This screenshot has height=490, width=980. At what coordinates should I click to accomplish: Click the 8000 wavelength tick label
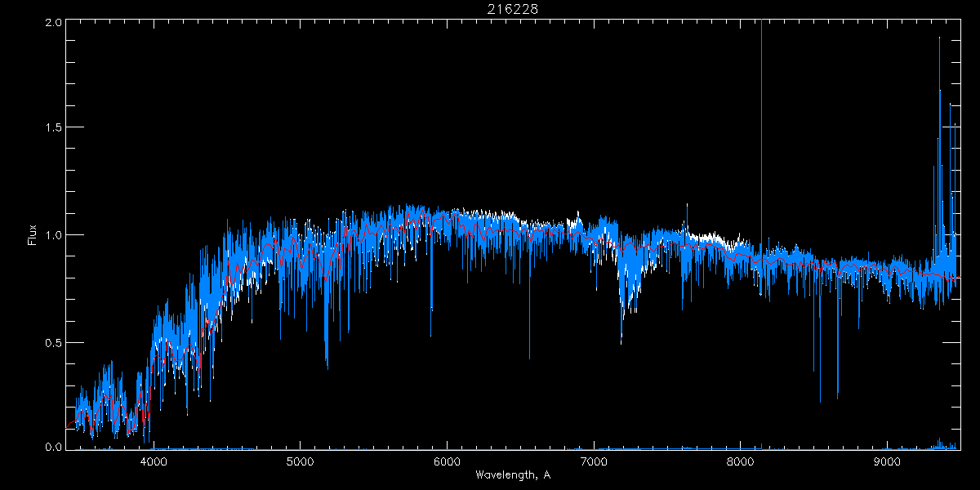pos(741,461)
